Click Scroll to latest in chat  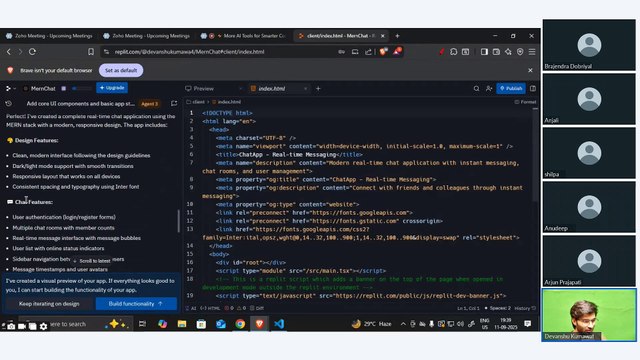point(92,261)
